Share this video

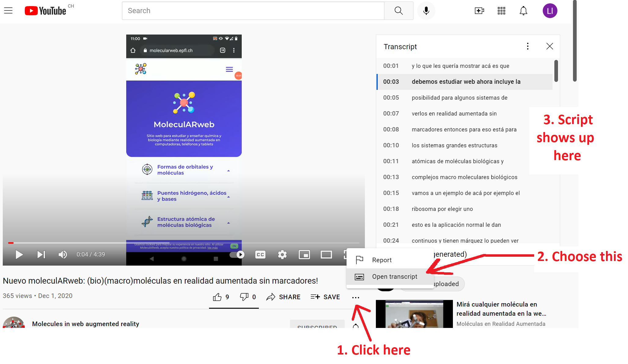click(283, 297)
